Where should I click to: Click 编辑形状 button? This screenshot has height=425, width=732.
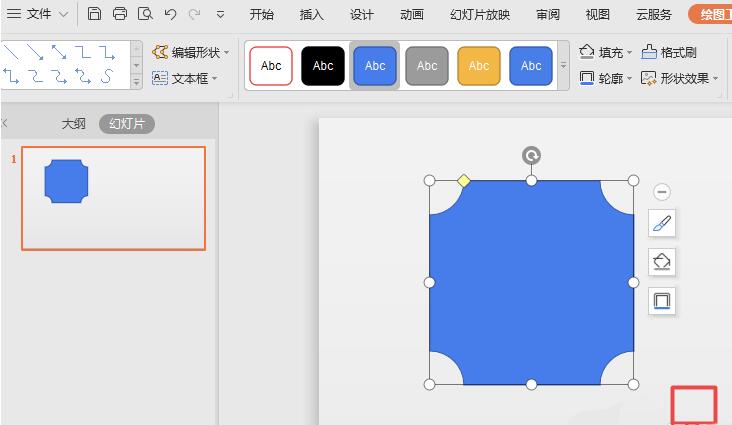[186, 52]
